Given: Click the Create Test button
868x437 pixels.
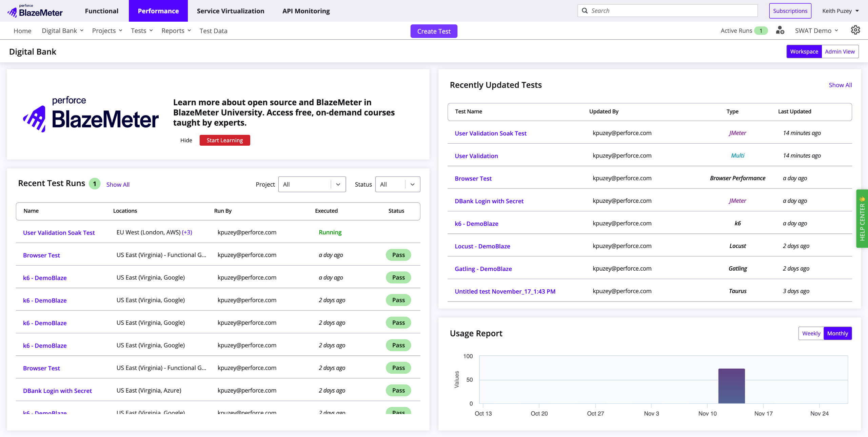Looking at the screenshot, I should click(x=433, y=31).
